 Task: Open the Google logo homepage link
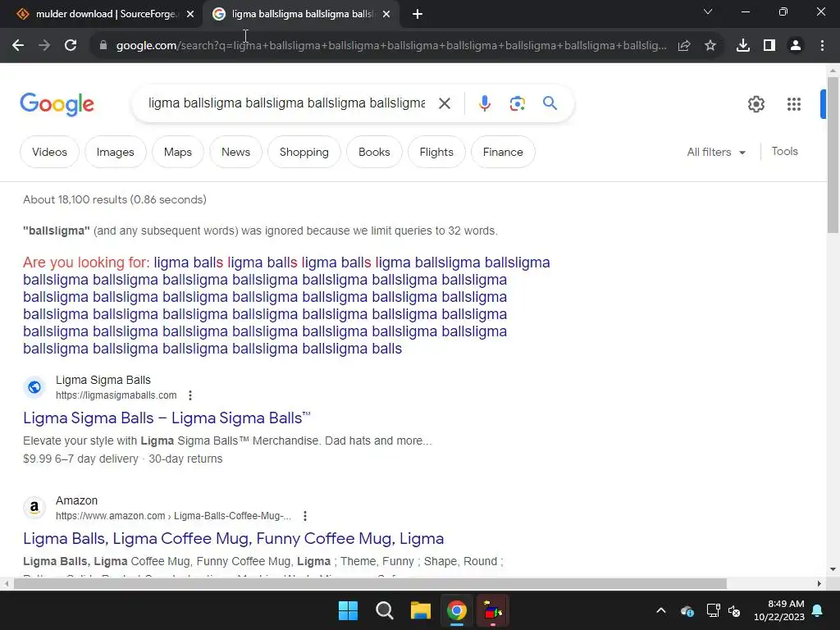point(57,104)
